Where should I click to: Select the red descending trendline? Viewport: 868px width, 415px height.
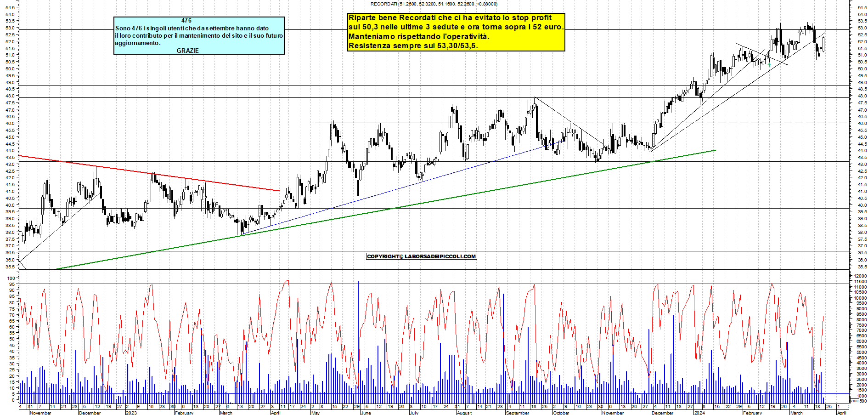(149, 173)
